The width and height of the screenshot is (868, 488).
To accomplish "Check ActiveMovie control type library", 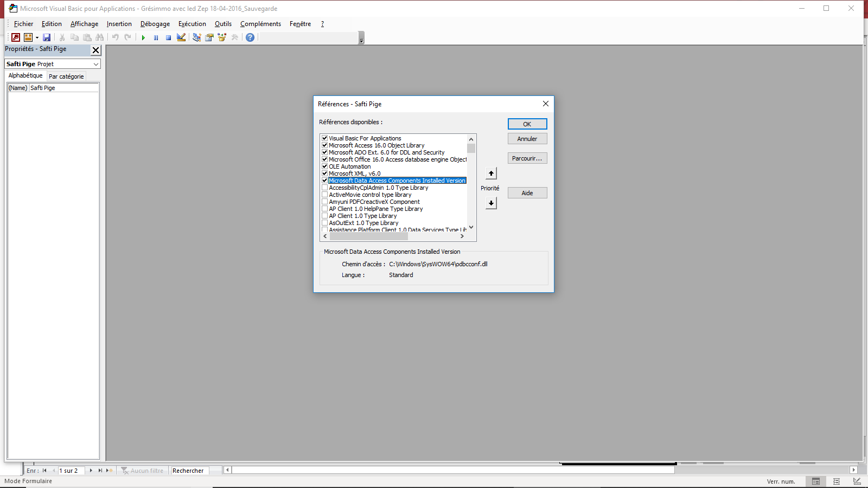I will click(324, 195).
